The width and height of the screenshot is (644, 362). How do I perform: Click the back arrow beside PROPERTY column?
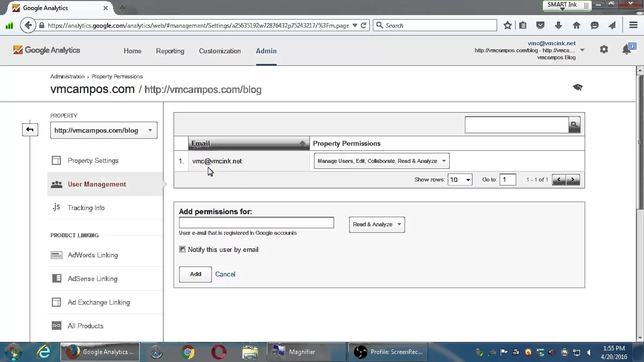coord(30,130)
